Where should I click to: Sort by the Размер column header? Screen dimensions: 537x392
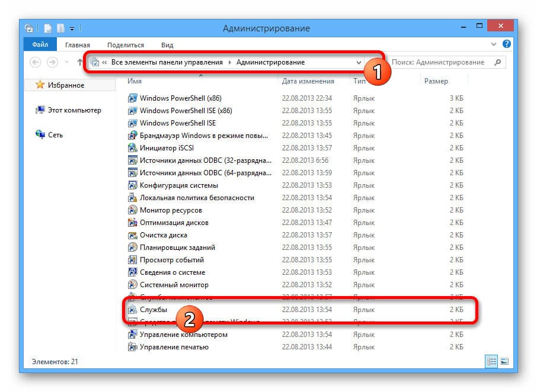(436, 81)
